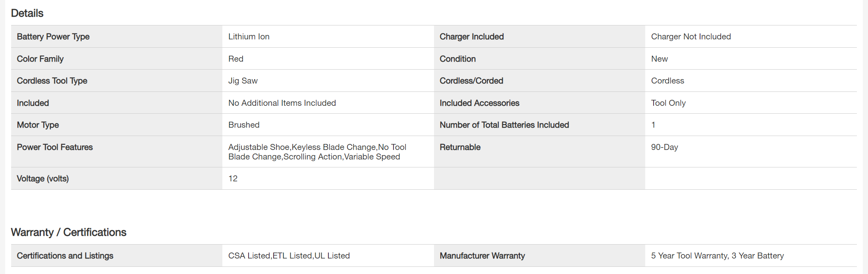Select the Red color family value
Screen dimensions: 868x274
[236, 59]
